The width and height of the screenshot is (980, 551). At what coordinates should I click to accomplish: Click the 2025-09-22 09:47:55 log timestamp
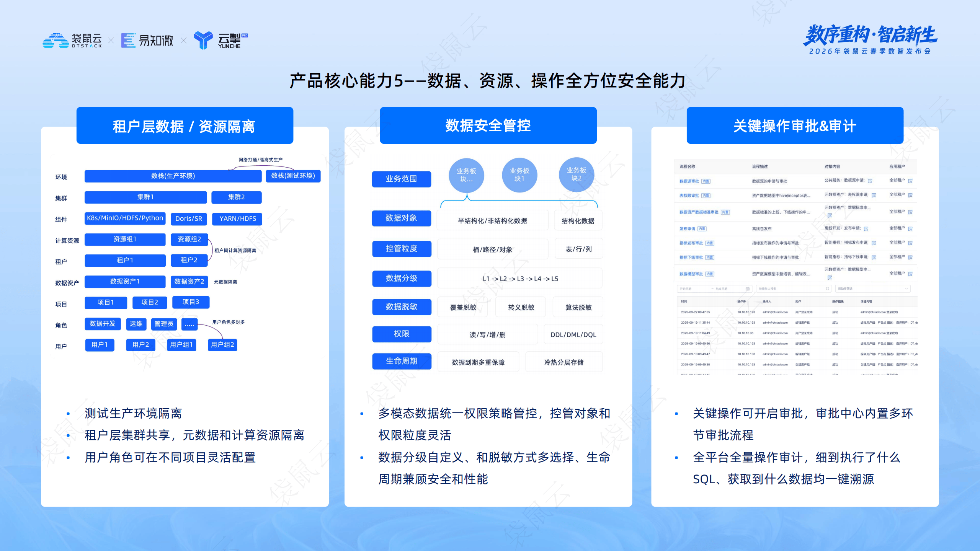coord(695,312)
